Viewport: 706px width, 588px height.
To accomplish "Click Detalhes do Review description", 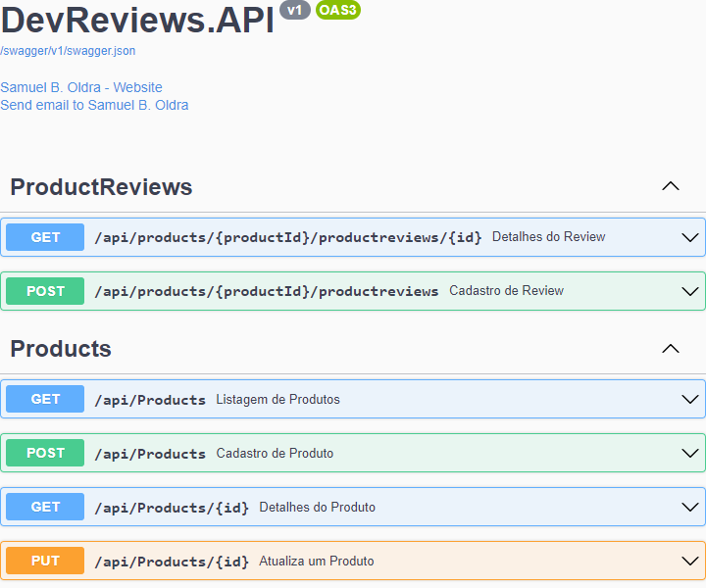I will 548,236.
